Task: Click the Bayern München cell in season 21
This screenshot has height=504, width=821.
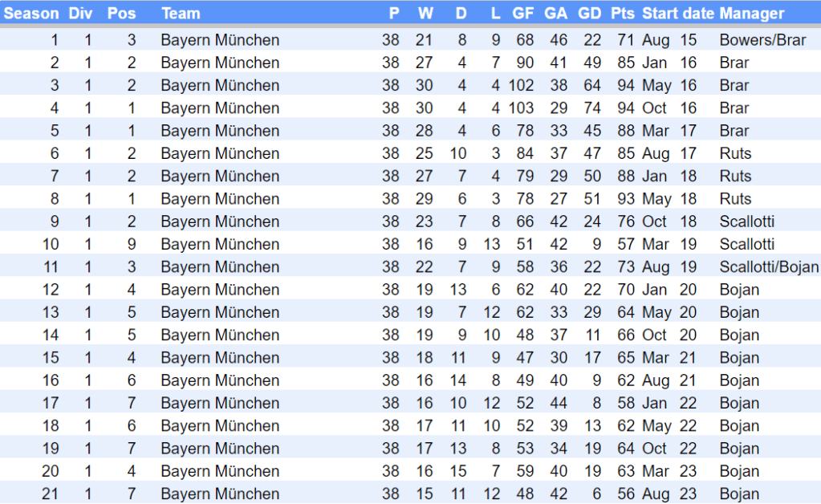Action: tap(220, 494)
